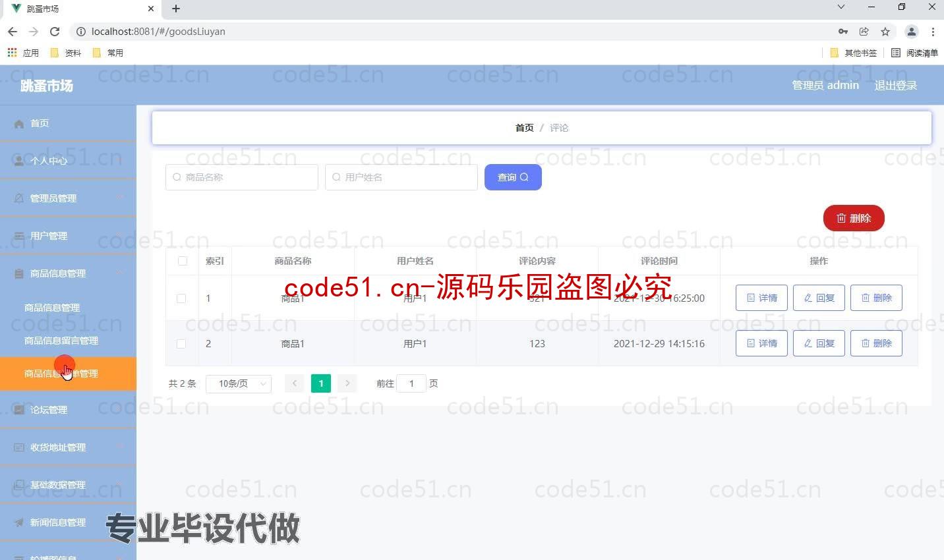The image size is (944, 560).
Task: Click the 首页 breadcrumb link
Action: (x=524, y=128)
